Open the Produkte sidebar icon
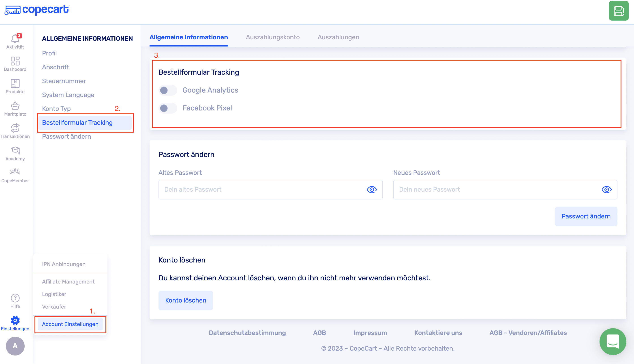The width and height of the screenshot is (634, 364). [15, 83]
